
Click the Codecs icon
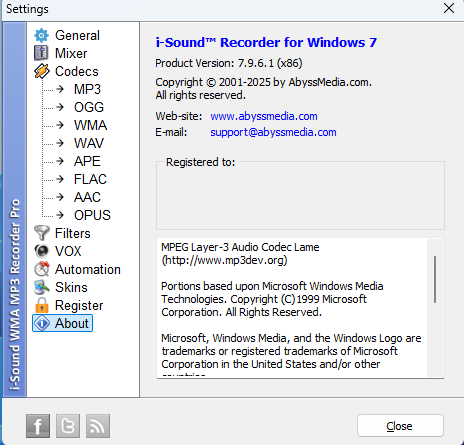tap(41, 71)
